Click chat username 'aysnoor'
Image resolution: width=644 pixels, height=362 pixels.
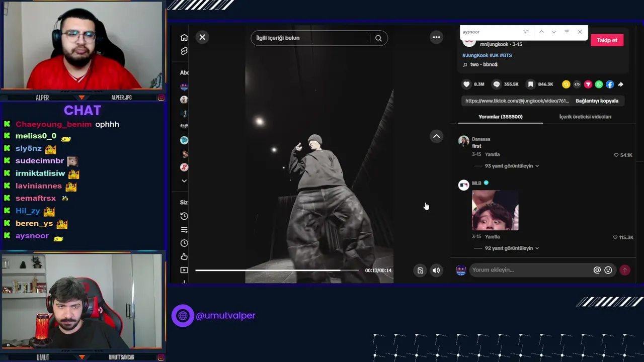click(32, 236)
